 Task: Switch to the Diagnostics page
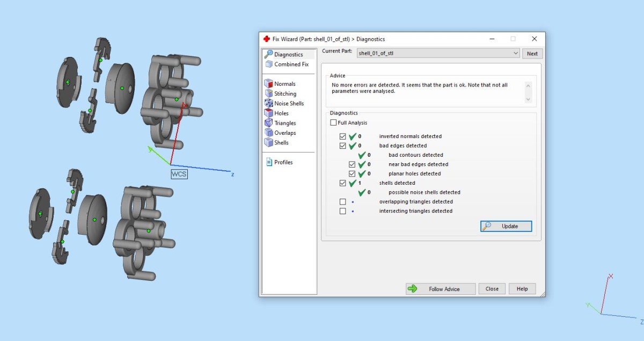coord(288,54)
